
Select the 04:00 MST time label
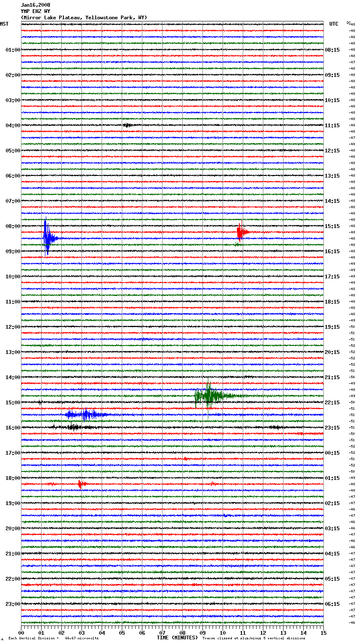pos(13,126)
